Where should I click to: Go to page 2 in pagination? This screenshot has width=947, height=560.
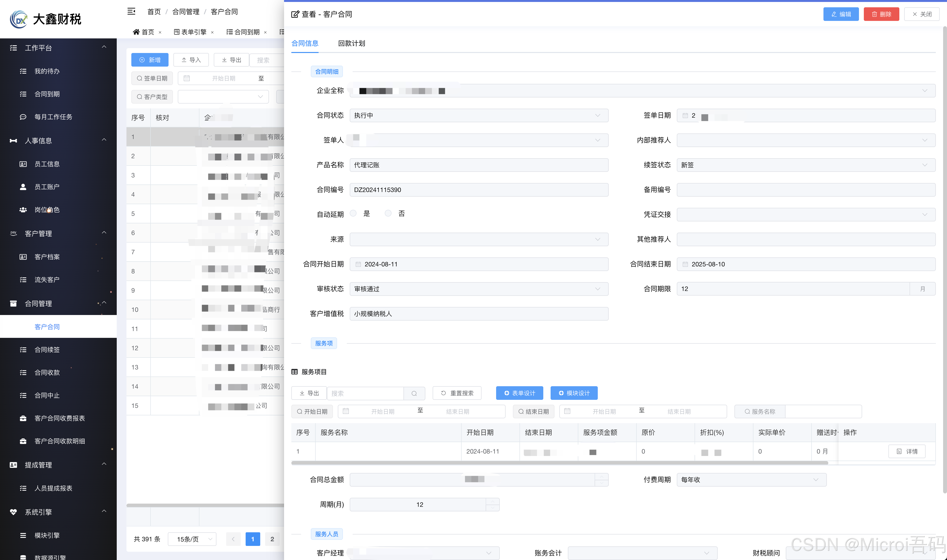(x=272, y=539)
